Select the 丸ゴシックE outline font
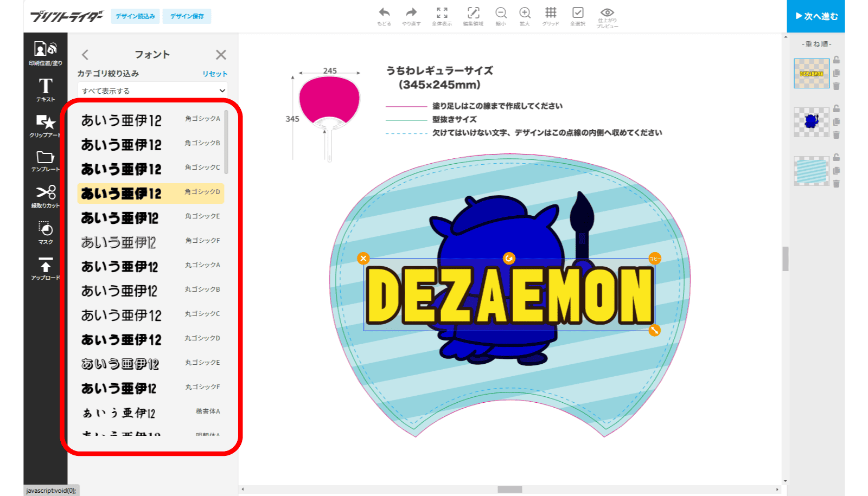868x496 pixels. 151,364
